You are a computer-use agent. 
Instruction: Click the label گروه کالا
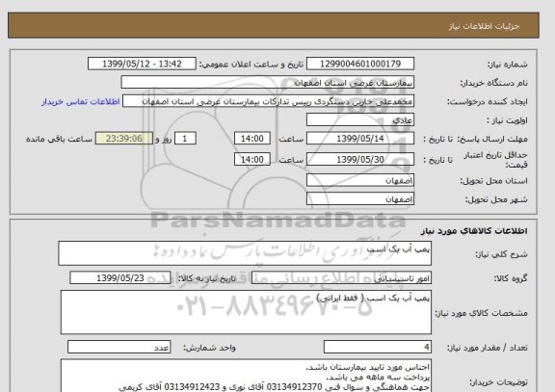click(x=511, y=278)
